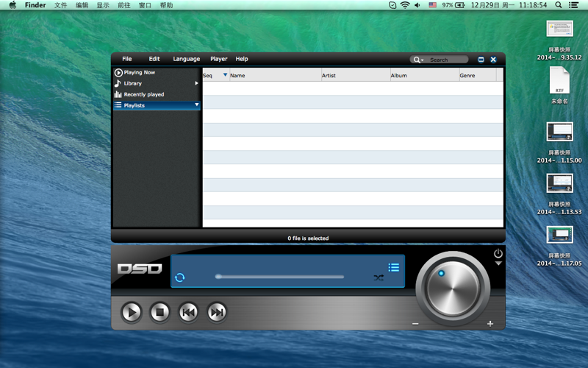Select Playlists in the sidebar

pyautogui.click(x=157, y=105)
